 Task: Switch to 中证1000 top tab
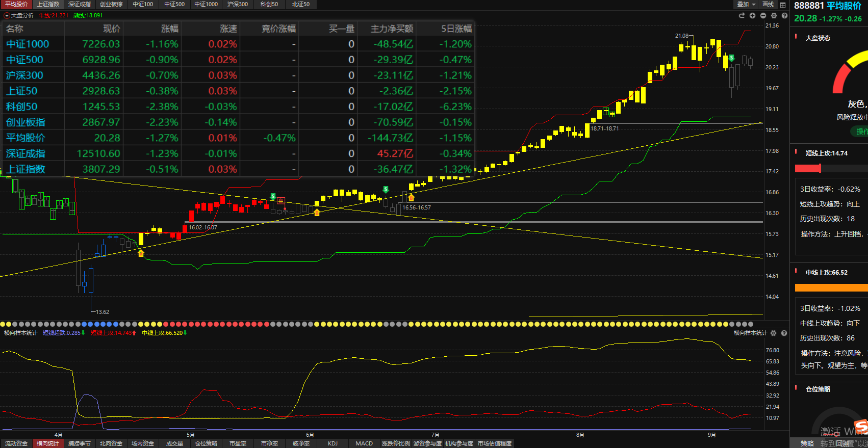point(206,4)
